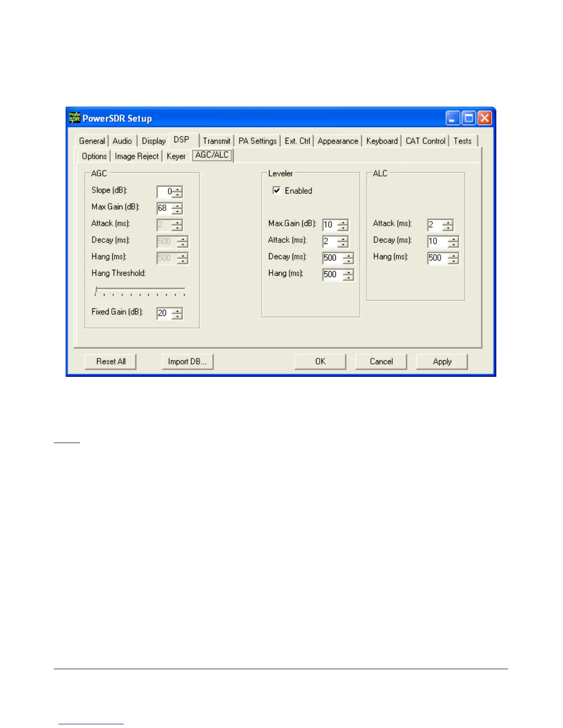Viewport: 563px width, 728px height.
Task: Click the Leveler Attack (ms) field
Action: [330, 241]
